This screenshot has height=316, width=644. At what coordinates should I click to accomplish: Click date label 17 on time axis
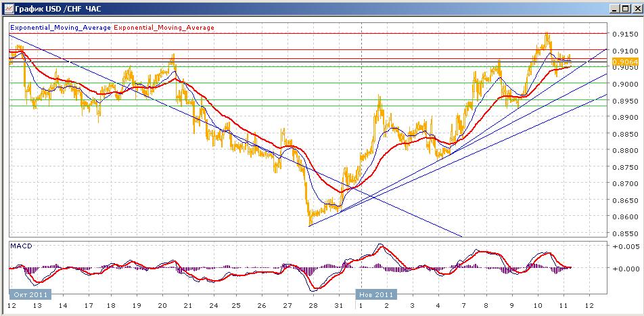pos(87,306)
